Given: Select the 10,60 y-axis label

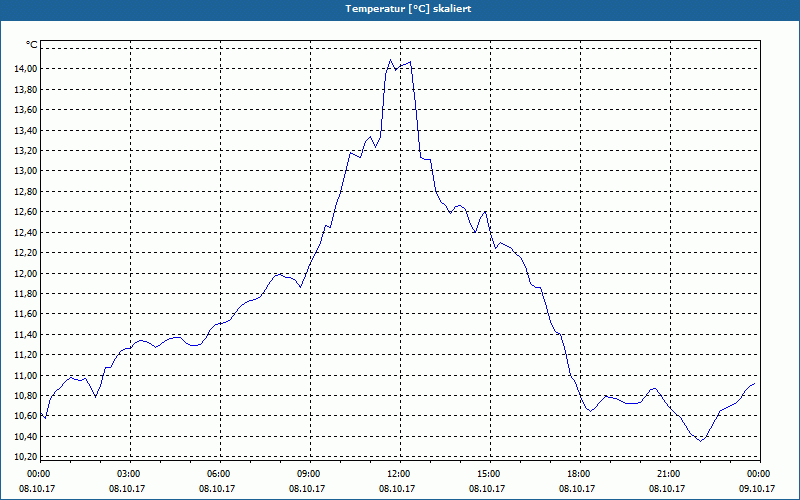Looking at the screenshot, I should pos(25,416).
